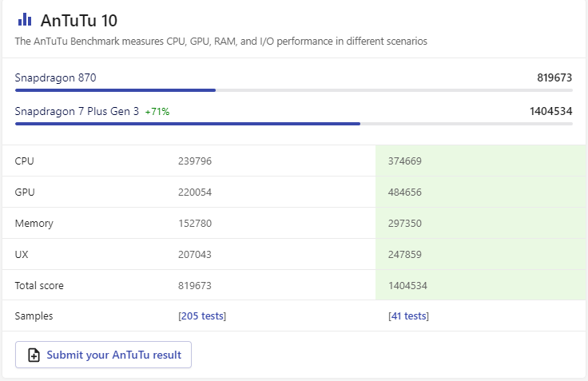Click the UX value 247859
The height and width of the screenshot is (381, 588).
[x=405, y=255]
